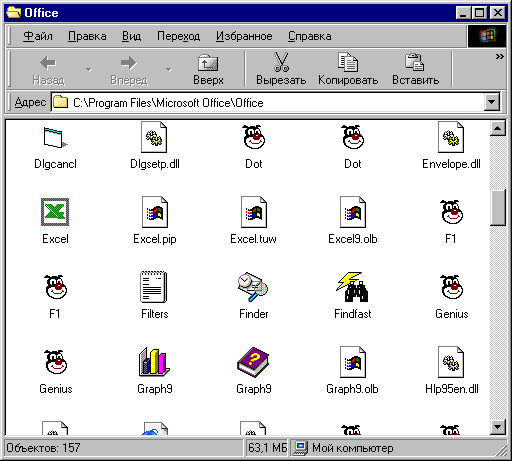Select the Dlgsetp.dll file icon

pyautogui.click(x=154, y=137)
